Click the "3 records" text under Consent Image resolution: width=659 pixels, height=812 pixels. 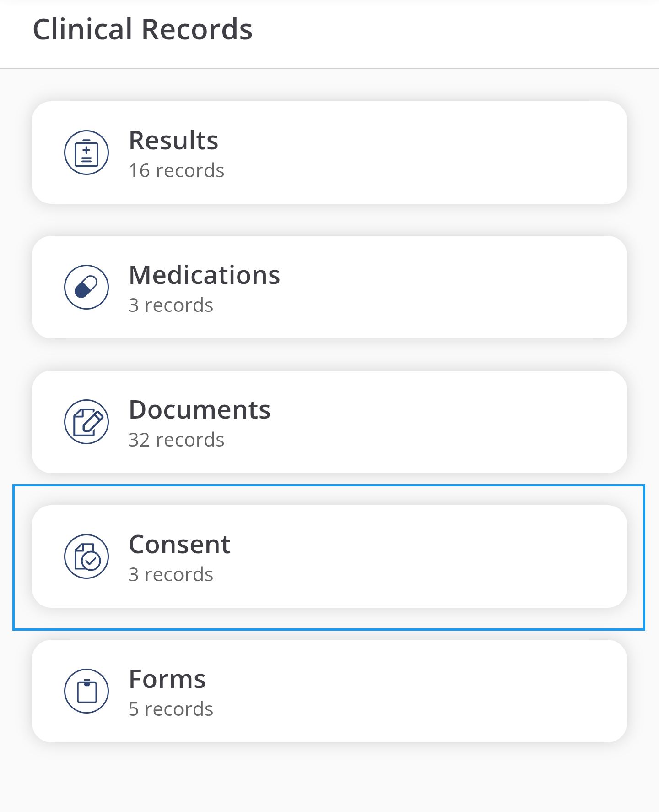tap(171, 575)
